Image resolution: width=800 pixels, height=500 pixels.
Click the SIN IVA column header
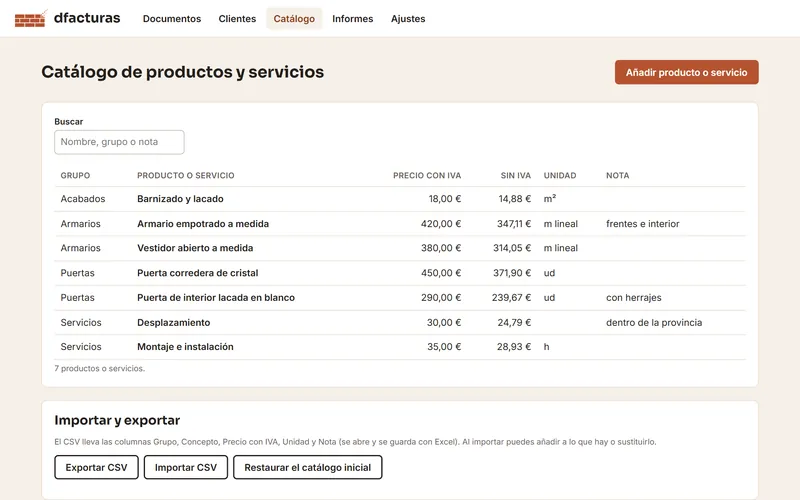[x=515, y=176]
